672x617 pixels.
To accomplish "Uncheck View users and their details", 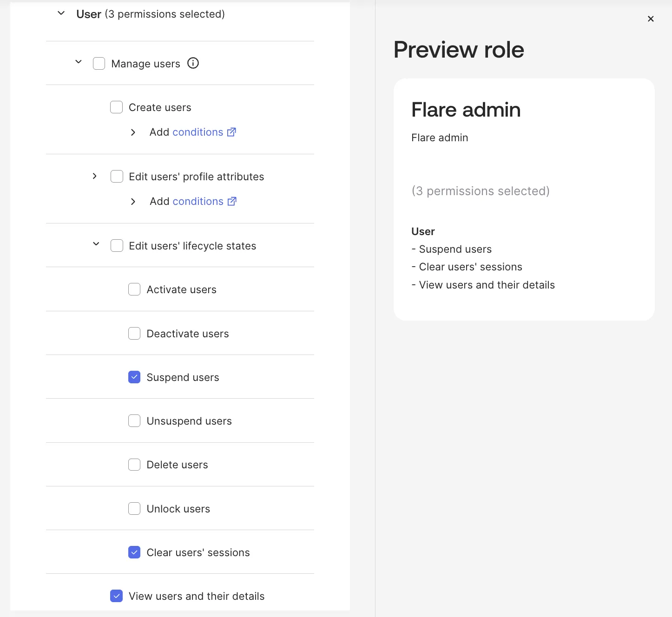I will click(116, 596).
